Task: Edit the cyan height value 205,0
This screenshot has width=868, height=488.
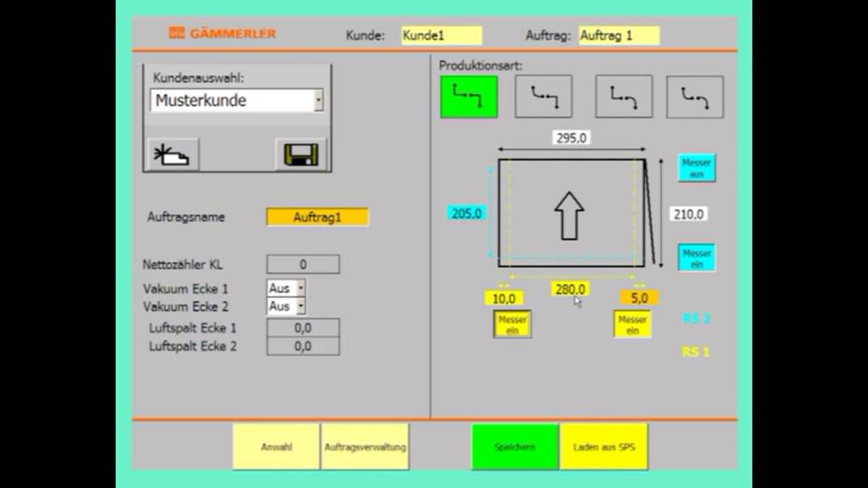Action: [x=467, y=213]
